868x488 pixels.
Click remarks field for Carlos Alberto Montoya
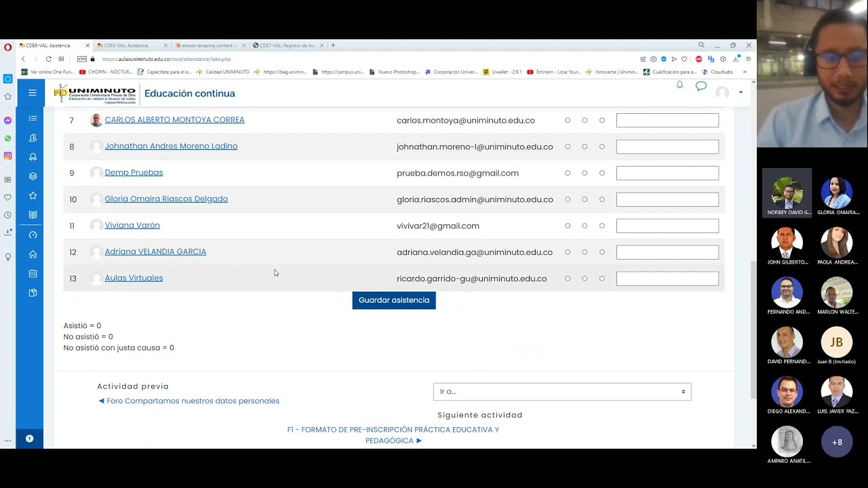pyautogui.click(x=667, y=120)
